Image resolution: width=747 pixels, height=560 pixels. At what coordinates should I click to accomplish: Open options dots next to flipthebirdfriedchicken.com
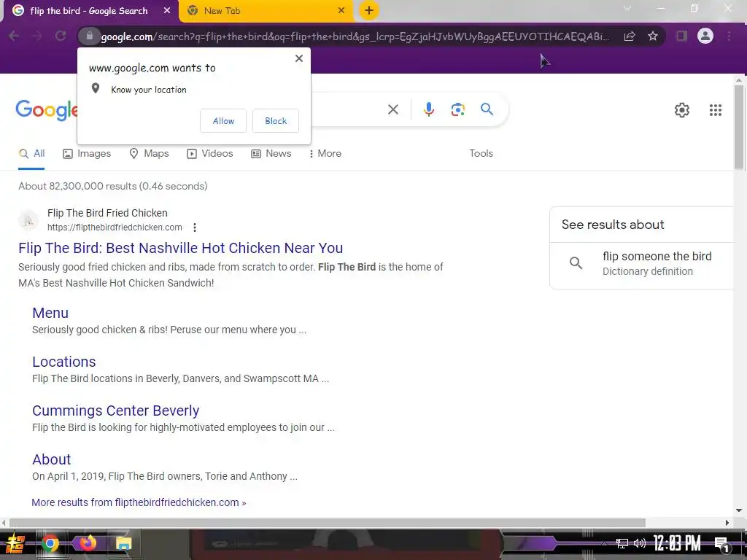[194, 227]
